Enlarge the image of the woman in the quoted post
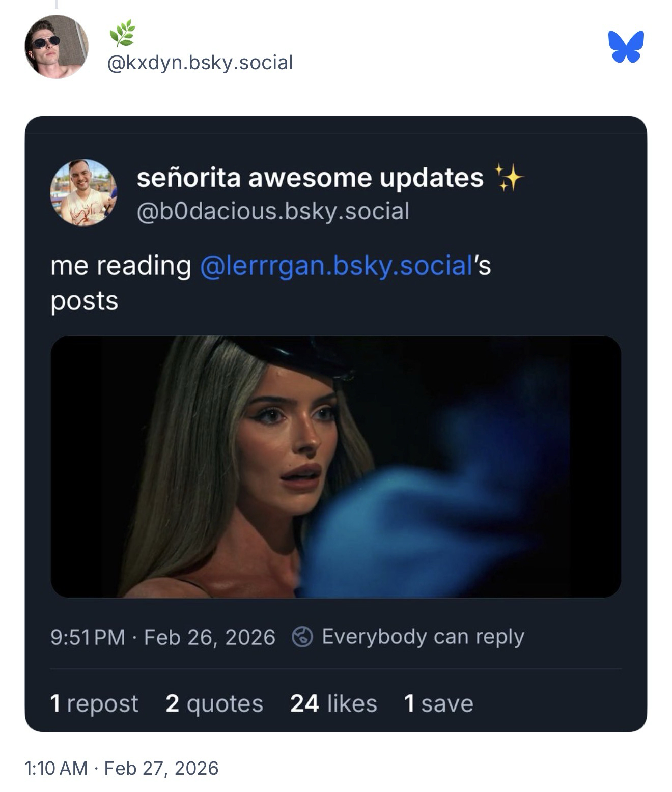Screen dimensions: 672x792 click(x=335, y=466)
